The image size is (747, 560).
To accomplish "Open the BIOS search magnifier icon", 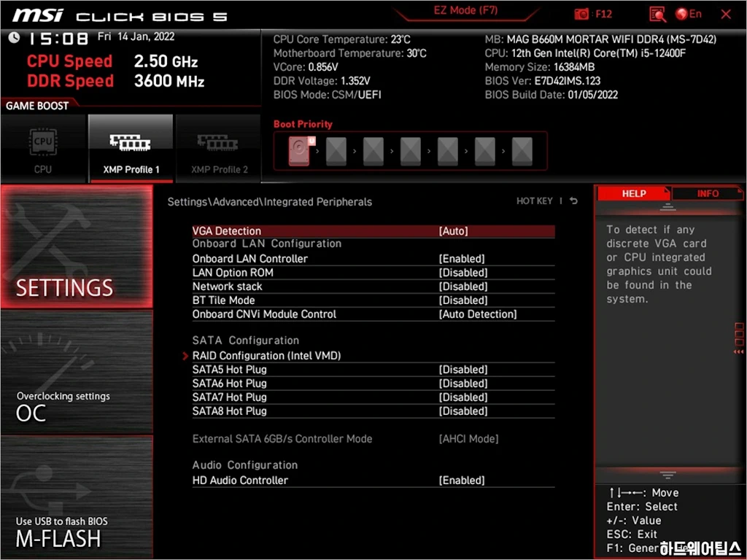I will 657,15.
